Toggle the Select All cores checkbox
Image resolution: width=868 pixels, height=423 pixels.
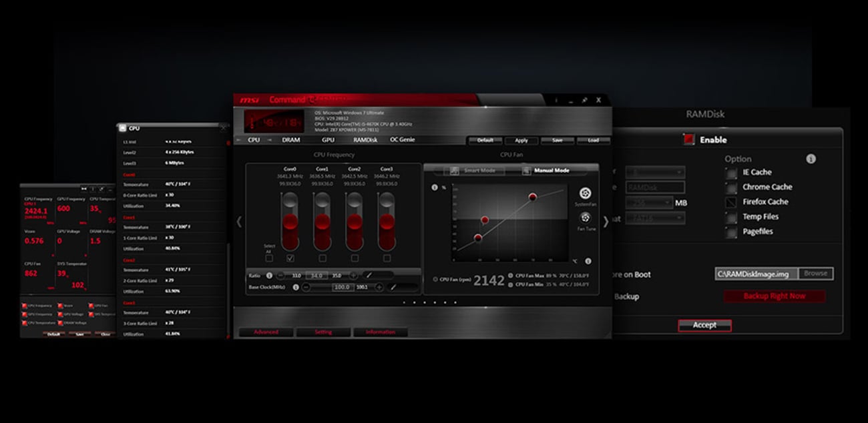pyautogui.click(x=269, y=258)
